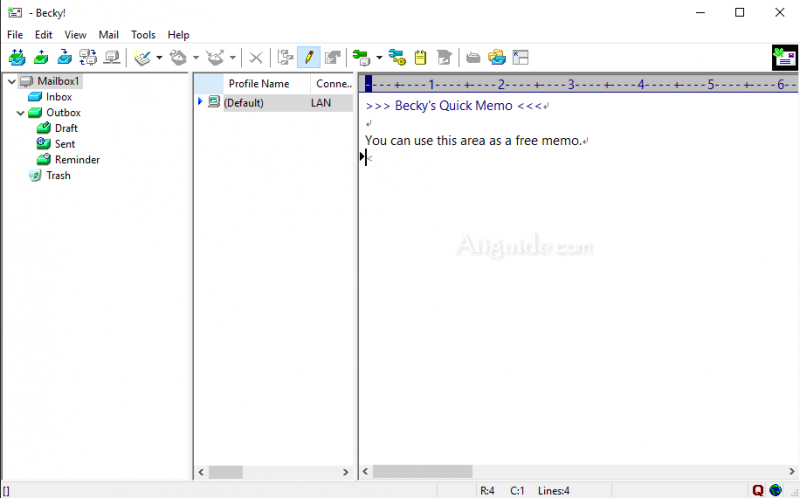Viewport: 800px width, 498px height.
Task: Click the grayed printer-like toolbar icon
Action: tap(473, 57)
